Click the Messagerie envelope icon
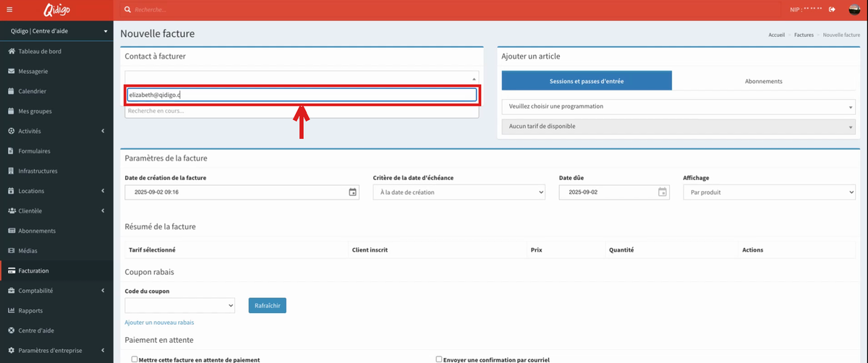Image resolution: width=868 pixels, height=363 pixels. (x=12, y=72)
